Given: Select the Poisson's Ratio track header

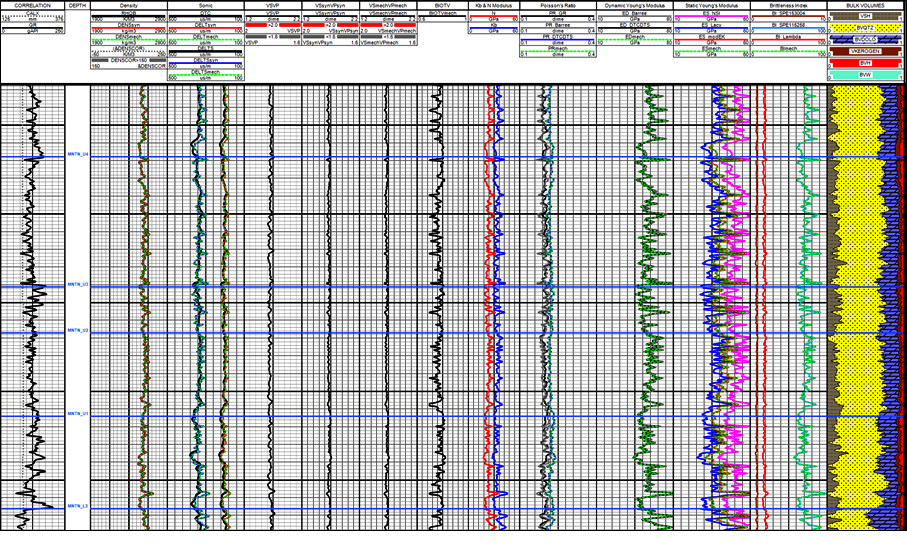Looking at the screenshot, I should pos(555,5).
